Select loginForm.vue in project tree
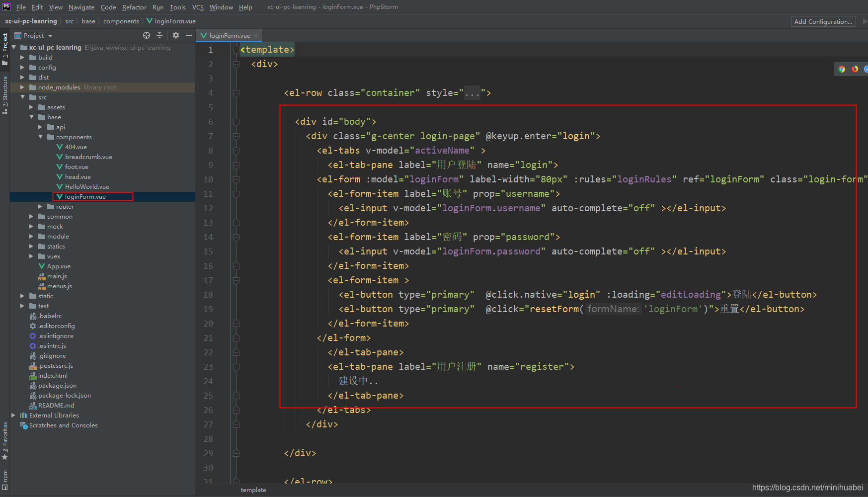 coord(81,197)
